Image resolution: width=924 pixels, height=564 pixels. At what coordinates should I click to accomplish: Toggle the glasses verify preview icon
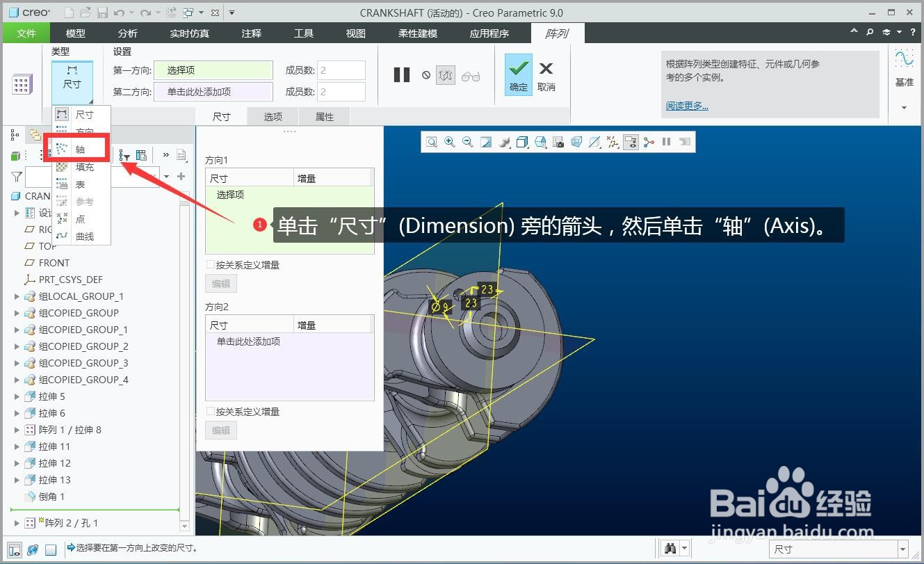pos(471,76)
